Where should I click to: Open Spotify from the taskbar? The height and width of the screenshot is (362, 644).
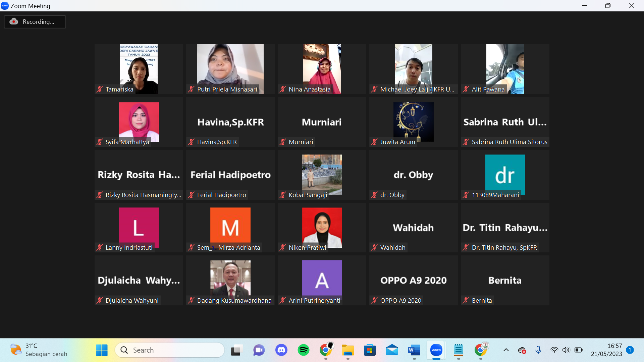(x=304, y=350)
